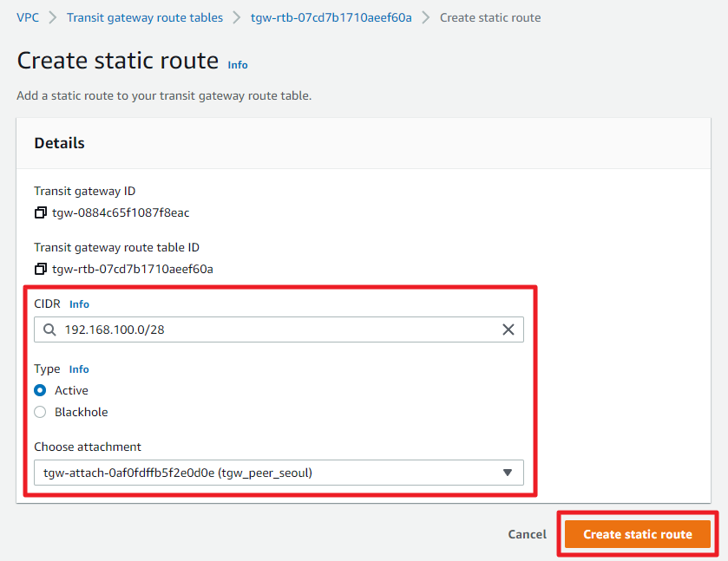The width and height of the screenshot is (728, 561).
Task: Select the Active route type
Action: tap(40, 390)
